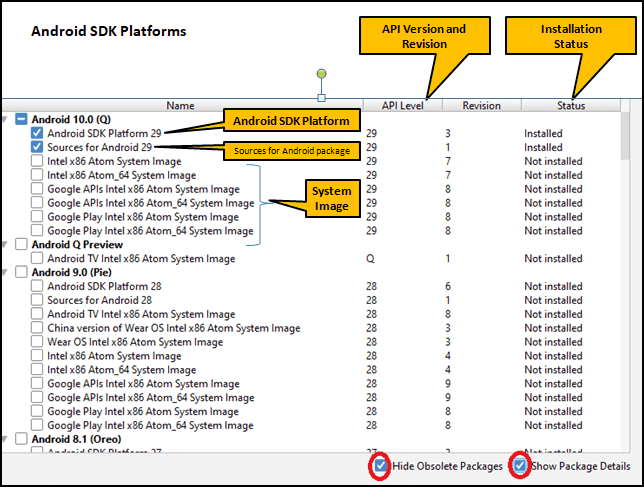Select Wear OS Intel x86 Atom System Image text
The height and width of the screenshot is (487, 644).
[x=135, y=342]
